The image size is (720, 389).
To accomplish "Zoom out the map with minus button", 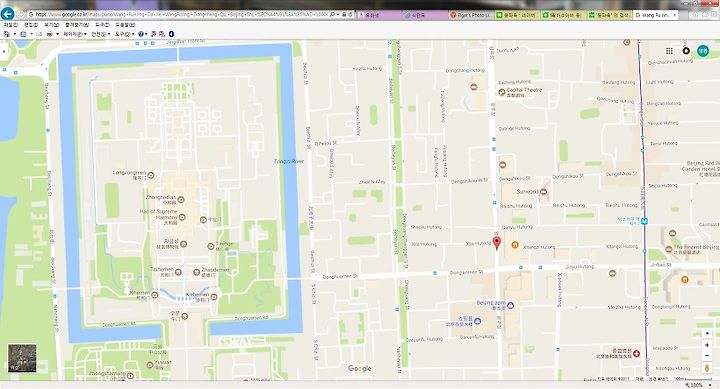I will 707,355.
